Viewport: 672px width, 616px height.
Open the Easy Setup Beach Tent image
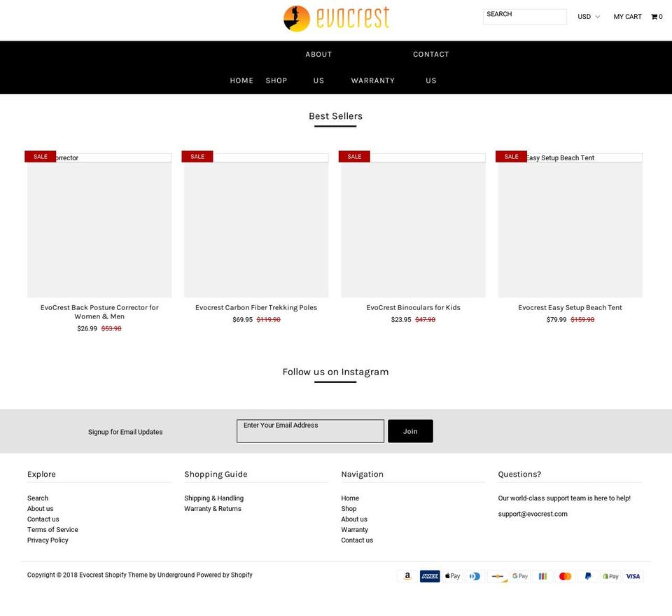(x=570, y=225)
